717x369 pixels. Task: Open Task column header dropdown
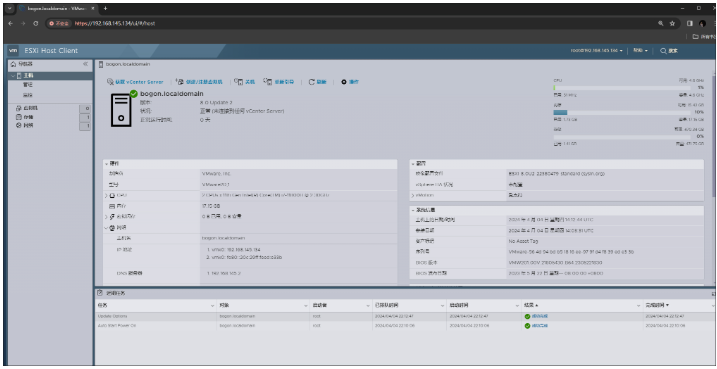click(213, 305)
